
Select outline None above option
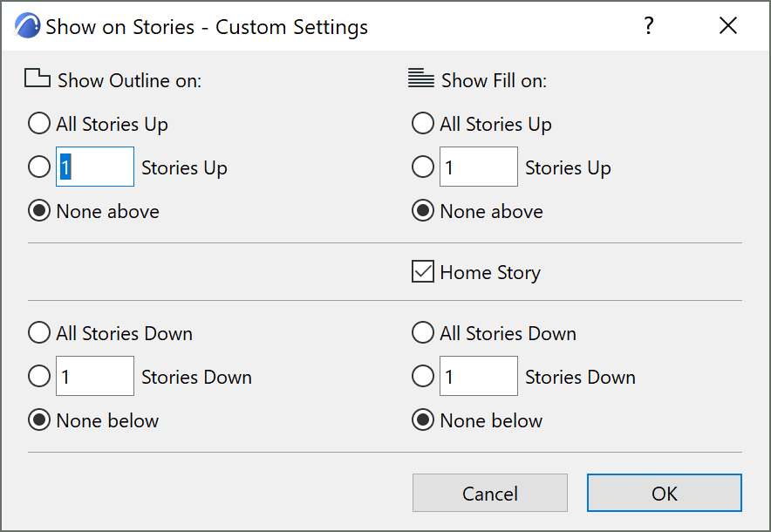click(39, 211)
